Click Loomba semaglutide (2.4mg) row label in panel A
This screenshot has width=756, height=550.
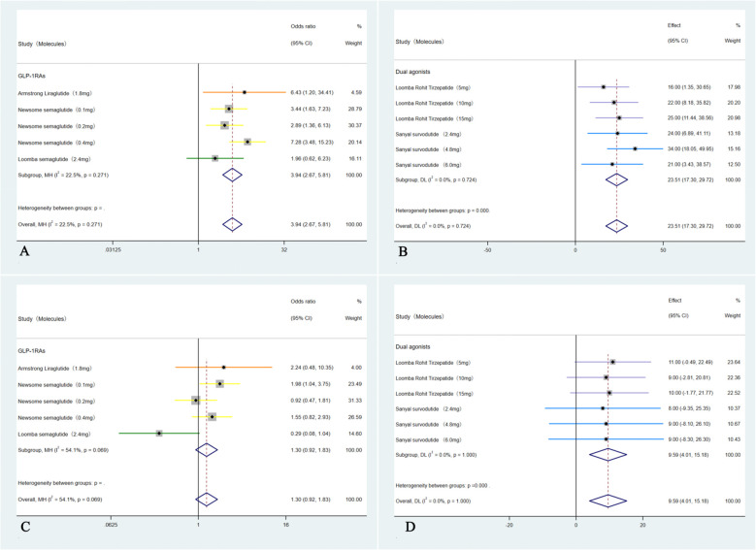[54, 159]
